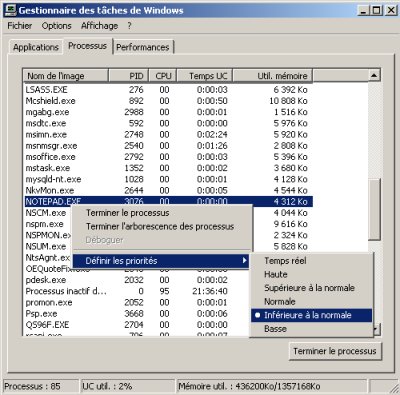Select the msoffice.exe process row

coord(168,157)
